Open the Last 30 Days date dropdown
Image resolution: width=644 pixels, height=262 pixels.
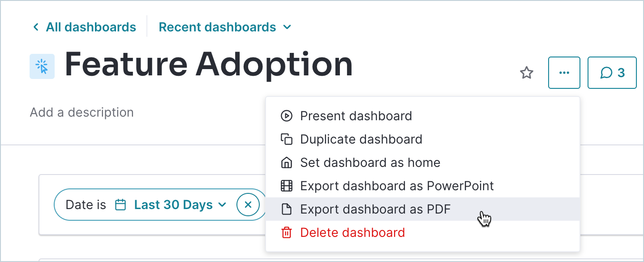click(x=180, y=205)
